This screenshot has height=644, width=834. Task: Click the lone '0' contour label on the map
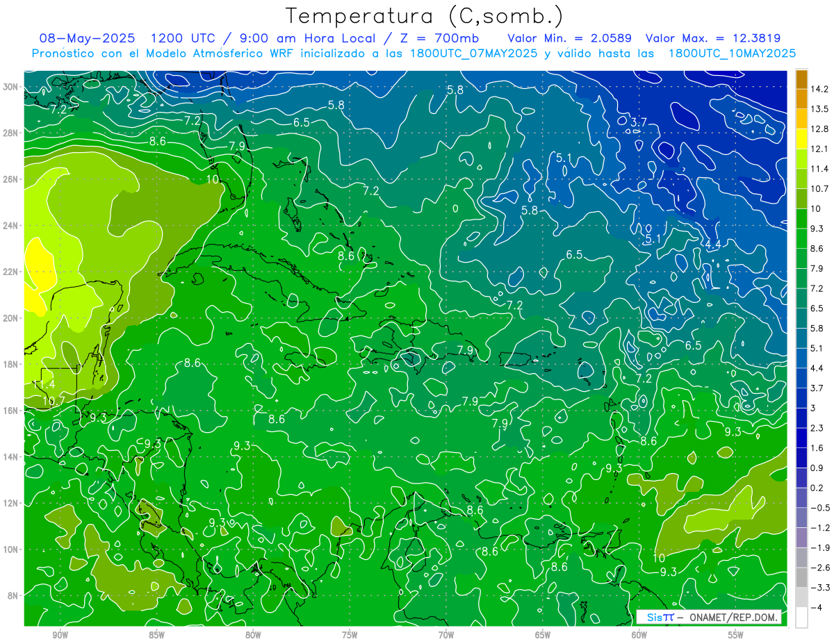coord(455,208)
